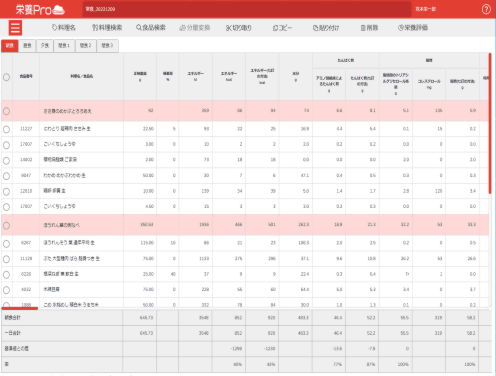Select the 6226 根深ねぎ row circle
The image size is (496, 376).
(x=6, y=275)
